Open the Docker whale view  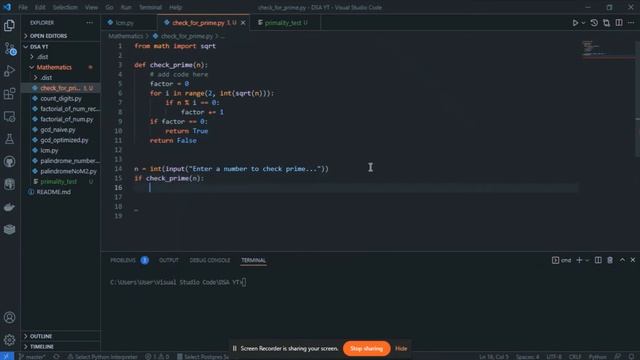[x=9, y=207]
